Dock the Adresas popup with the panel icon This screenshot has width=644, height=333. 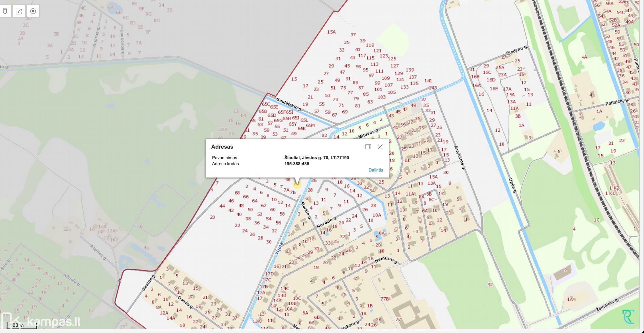368,147
